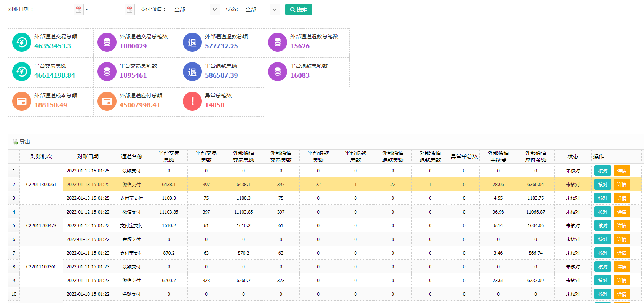Select batch cell C22011200473
This screenshot has height=303, width=644.
pos(41,225)
